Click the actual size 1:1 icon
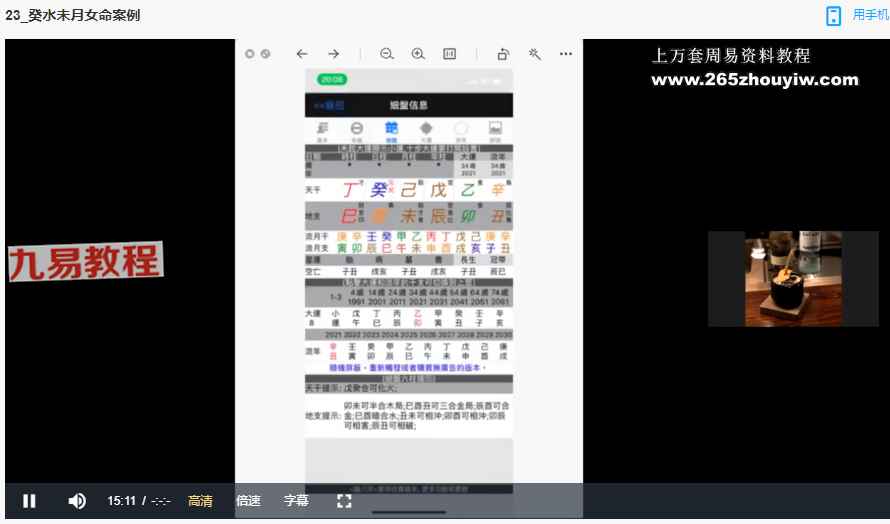Image resolution: width=890 pixels, height=524 pixels. coord(450,54)
